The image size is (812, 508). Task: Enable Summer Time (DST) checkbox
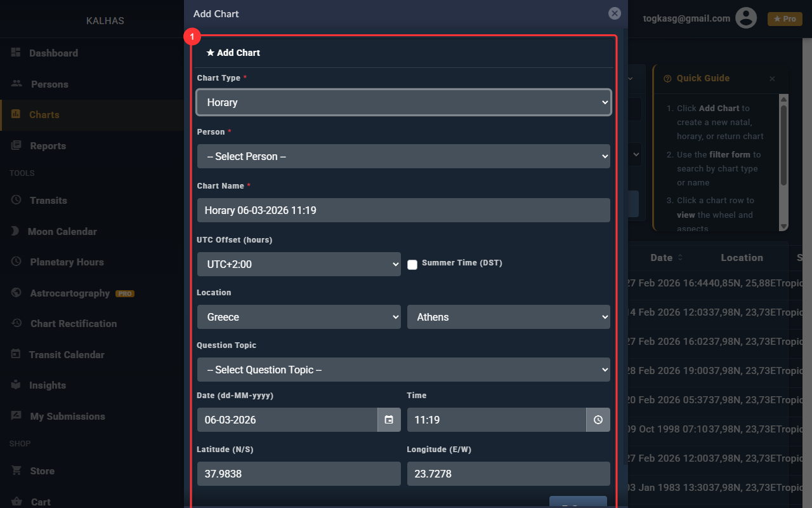pos(412,264)
